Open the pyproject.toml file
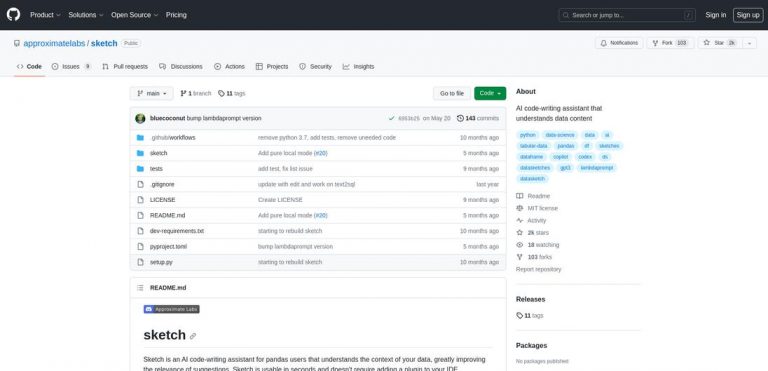Image resolution: width=768 pixels, height=371 pixels. [168, 247]
